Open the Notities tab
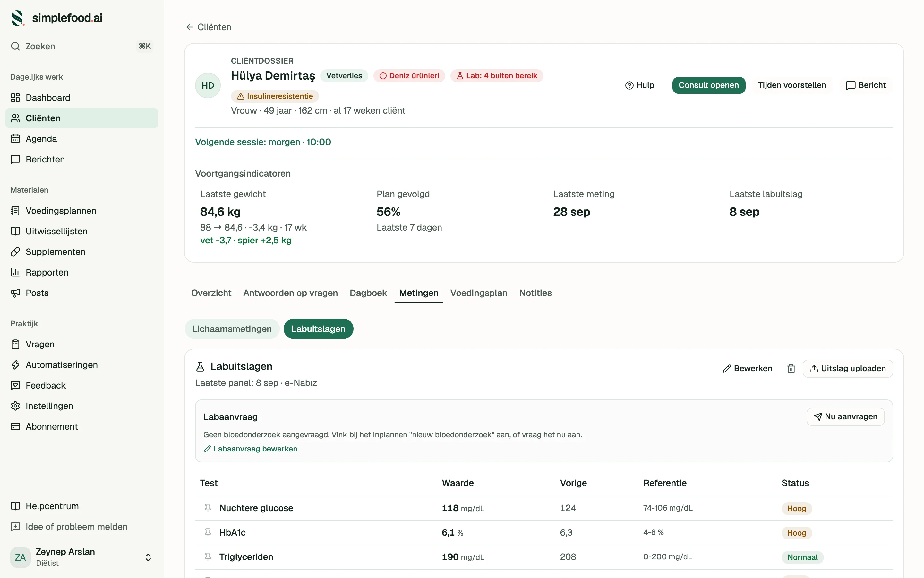The height and width of the screenshot is (578, 924). point(535,293)
